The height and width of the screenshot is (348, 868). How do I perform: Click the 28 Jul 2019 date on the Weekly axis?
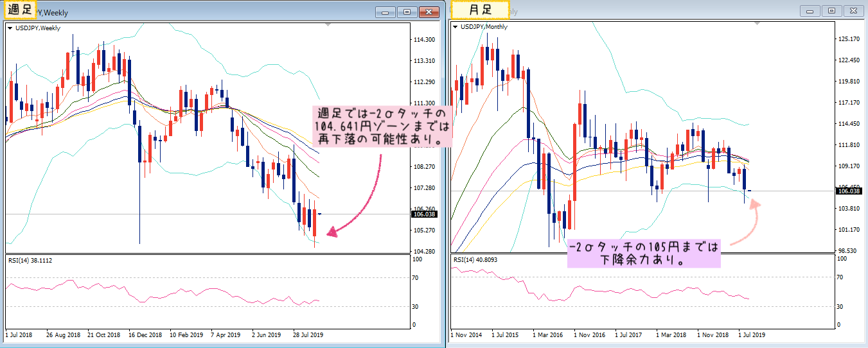(309, 335)
